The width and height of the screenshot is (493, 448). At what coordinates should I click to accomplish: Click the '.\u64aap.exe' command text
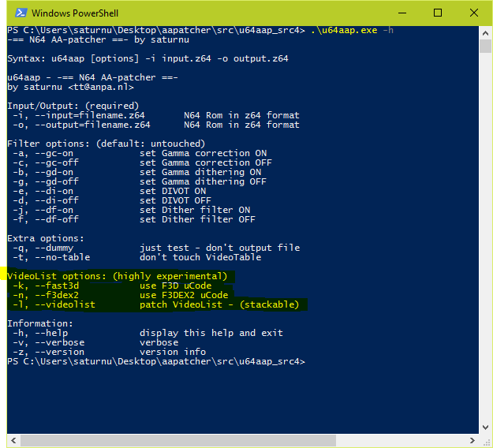344,31
